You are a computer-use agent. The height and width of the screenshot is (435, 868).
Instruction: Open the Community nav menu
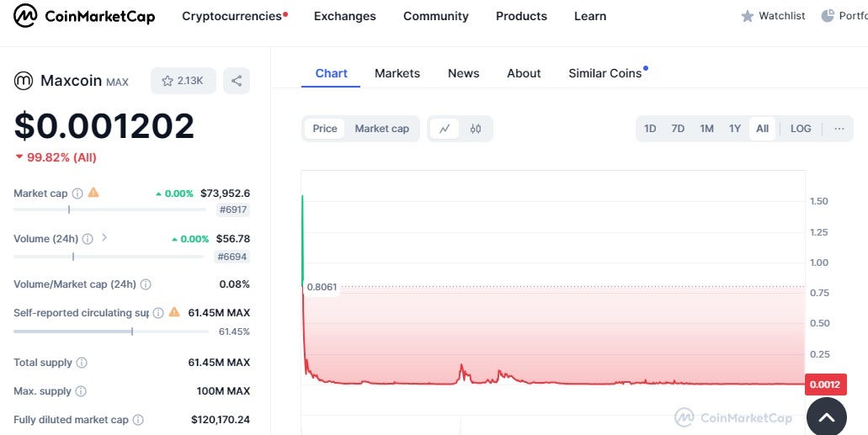pos(435,16)
